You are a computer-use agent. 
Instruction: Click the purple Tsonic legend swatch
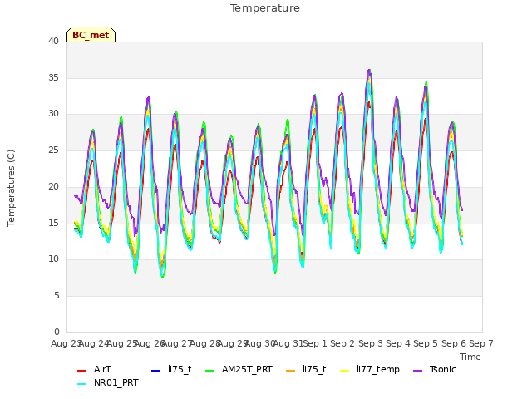tap(417, 371)
